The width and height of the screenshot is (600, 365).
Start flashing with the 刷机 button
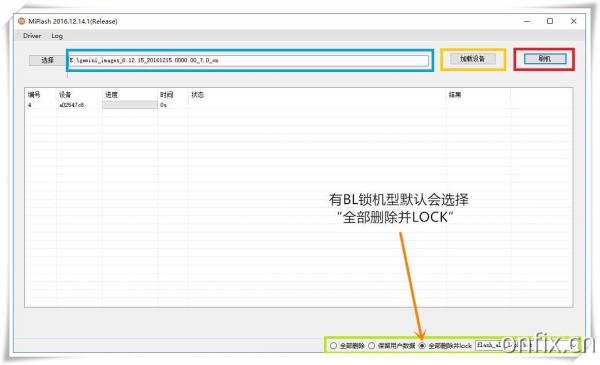point(545,59)
